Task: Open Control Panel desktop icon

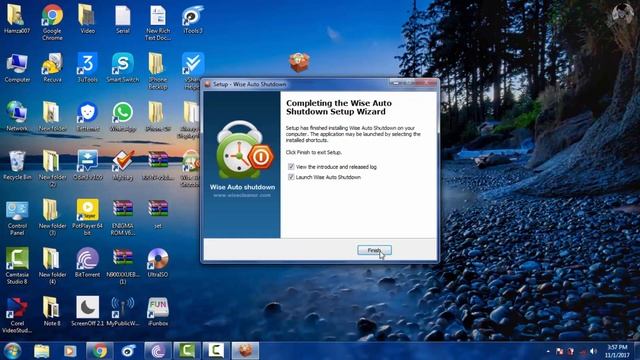Action: [17, 218]
